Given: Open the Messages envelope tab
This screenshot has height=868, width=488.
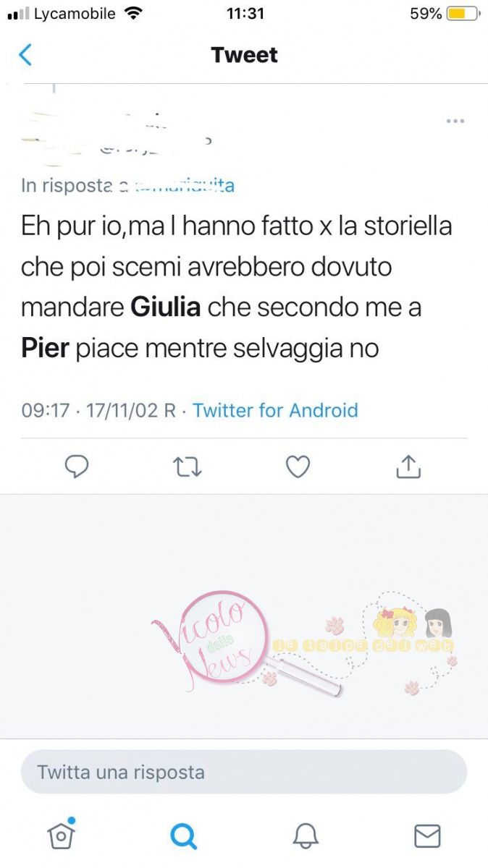Looking at the screenshot, I should tap(427, 836).
